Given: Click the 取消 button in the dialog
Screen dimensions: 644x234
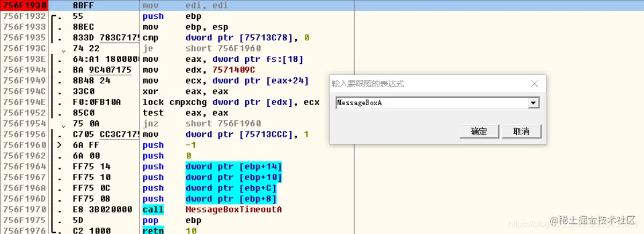Looking at the screenshot, I should tap(521, 131).
